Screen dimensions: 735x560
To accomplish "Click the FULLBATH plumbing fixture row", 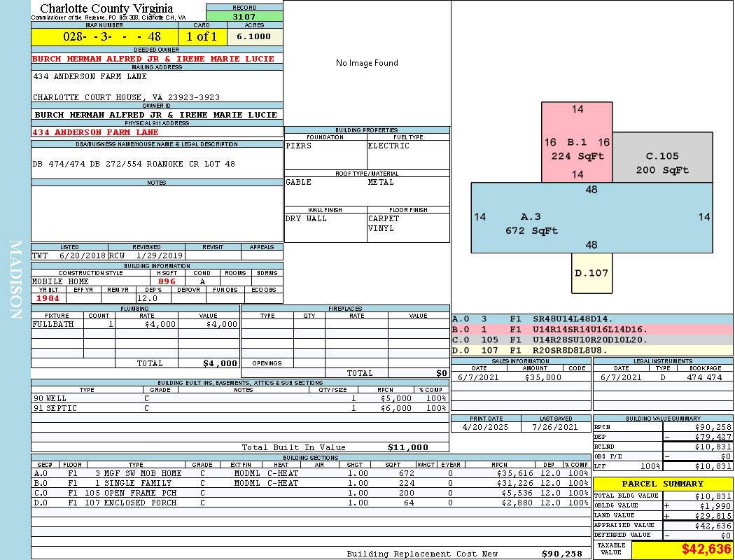I will 135,324.
